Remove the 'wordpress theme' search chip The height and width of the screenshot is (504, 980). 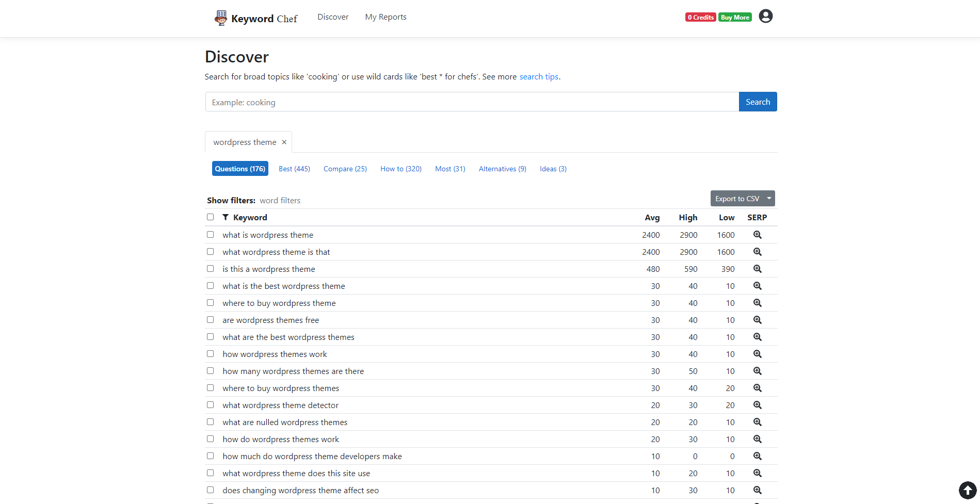[x=284, y=142]
